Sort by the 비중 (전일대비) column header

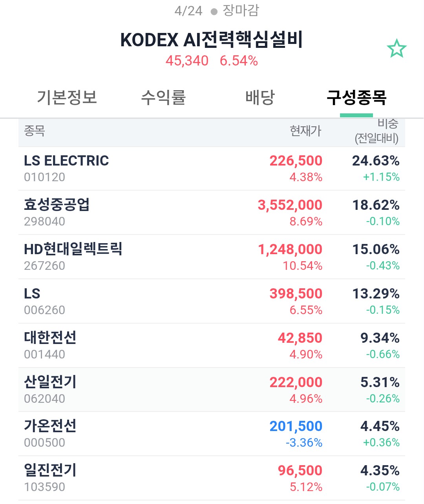376,131
